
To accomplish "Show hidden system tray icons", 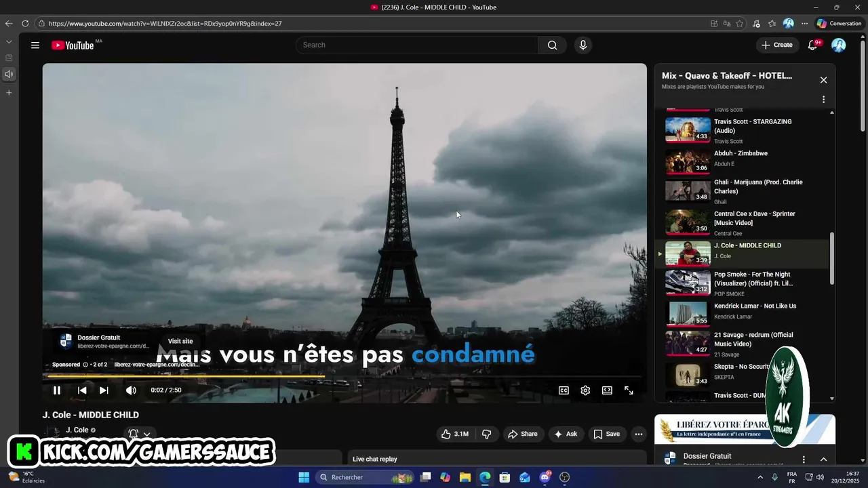I will tap(759, 477).
